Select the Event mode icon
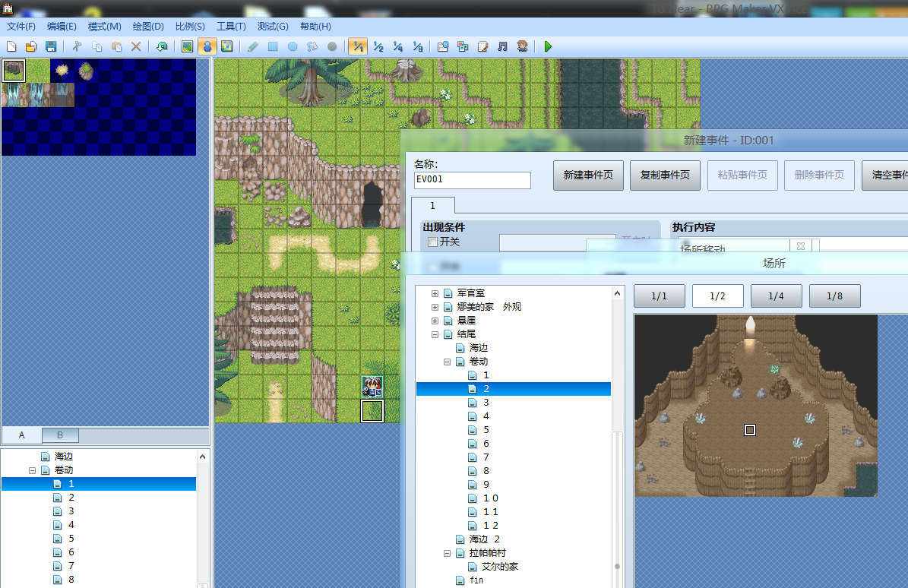908x588 pixels. click(207, 46)
